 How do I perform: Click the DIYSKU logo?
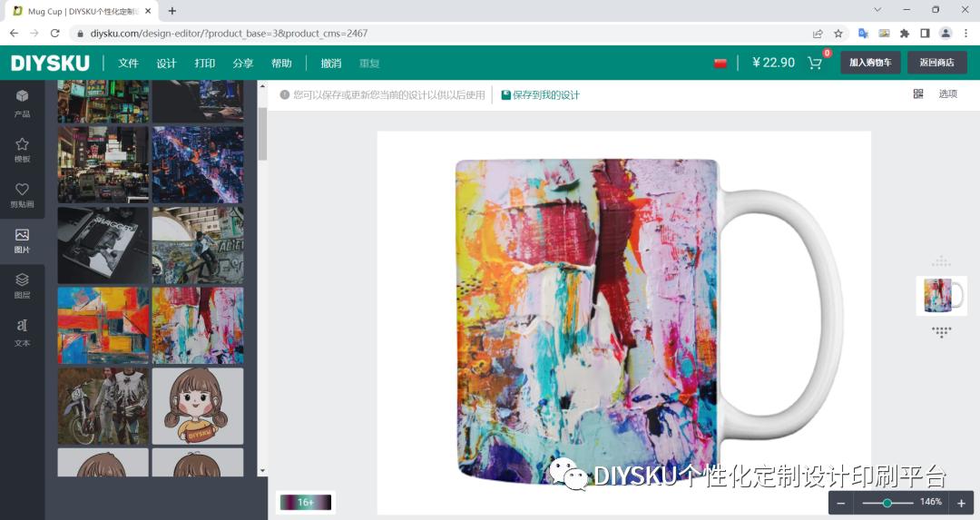pos(50,63)
